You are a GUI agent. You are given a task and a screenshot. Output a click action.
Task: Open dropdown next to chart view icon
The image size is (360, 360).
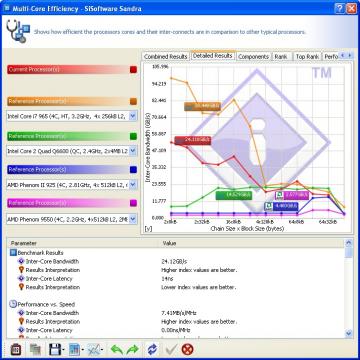pyautogui.click(x=82, y=349)
